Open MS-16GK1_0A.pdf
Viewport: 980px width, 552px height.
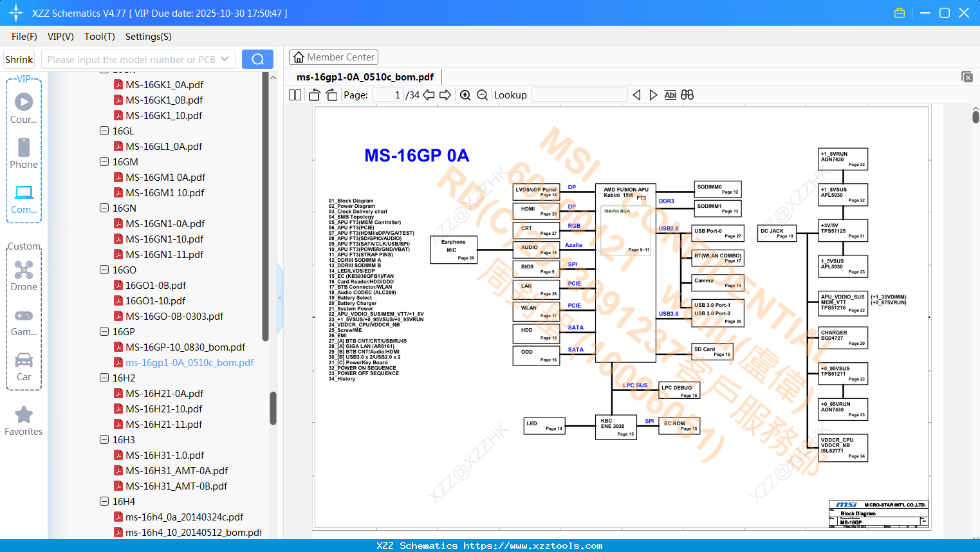(164, 84)
